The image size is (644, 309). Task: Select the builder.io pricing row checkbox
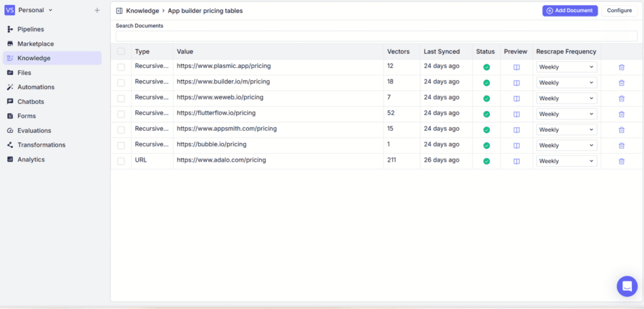coord(121,83)
